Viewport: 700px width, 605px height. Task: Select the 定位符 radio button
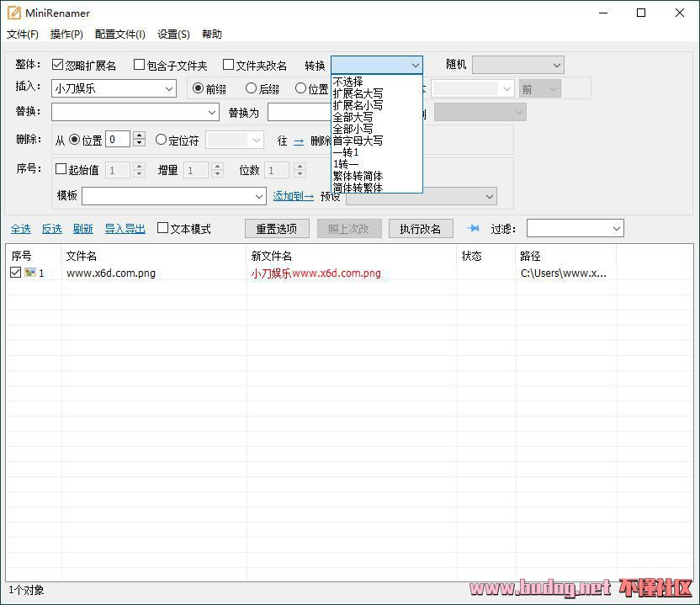click(161, 140)
